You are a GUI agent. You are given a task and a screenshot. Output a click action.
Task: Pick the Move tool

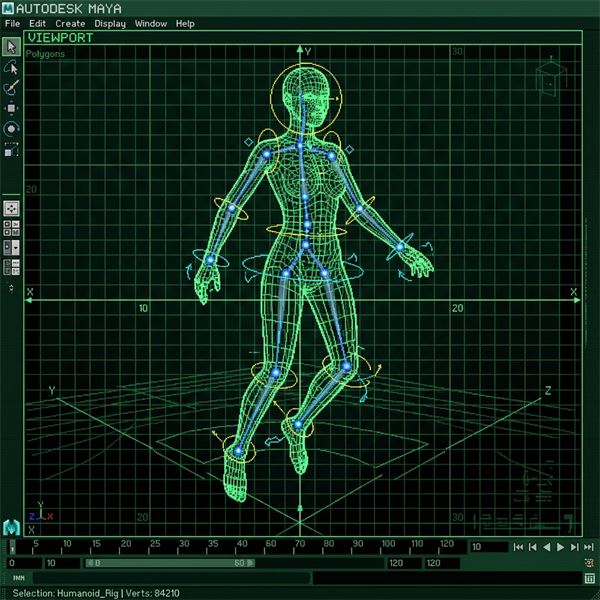(11, 108)
